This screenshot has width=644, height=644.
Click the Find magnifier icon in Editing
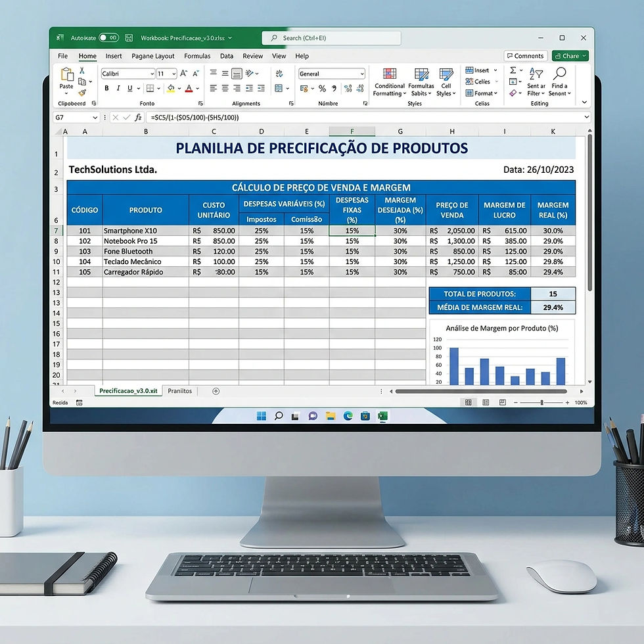(x=559, y=74)
